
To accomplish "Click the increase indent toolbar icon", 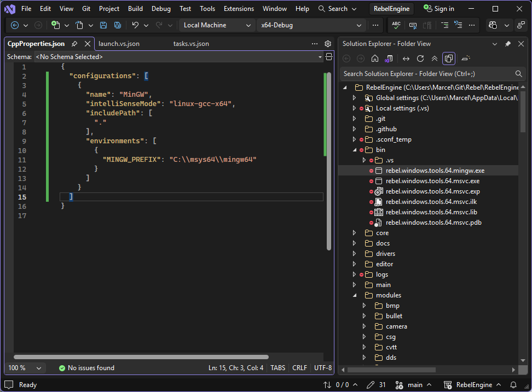I will tap(444, 25).
